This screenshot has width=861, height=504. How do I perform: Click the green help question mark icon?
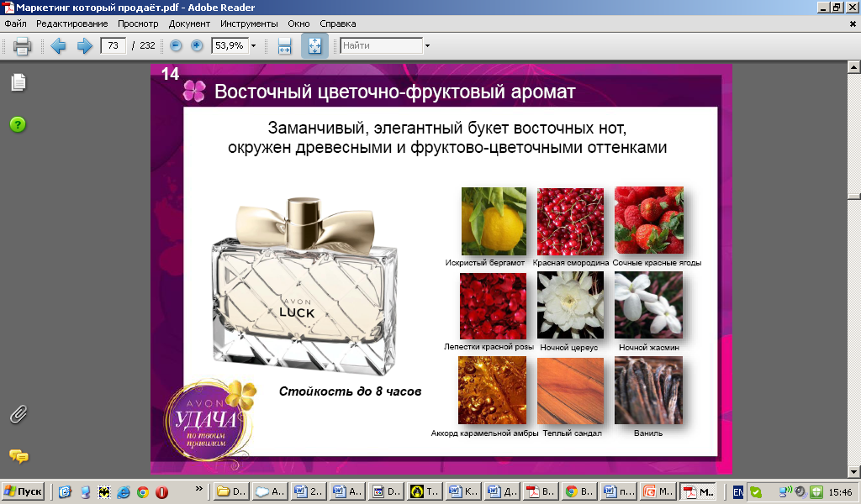[18, 124]
